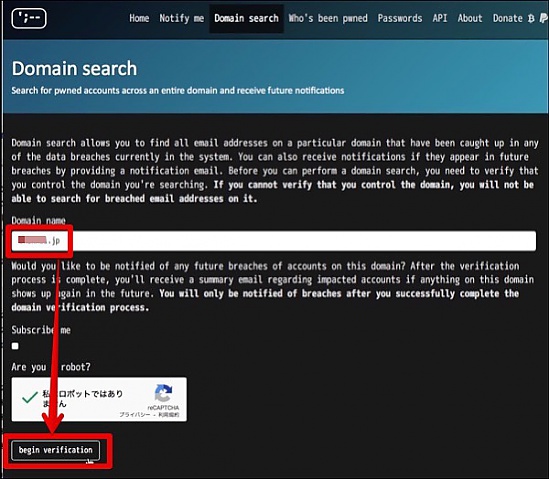Open the Passwords page

(400, 18)
